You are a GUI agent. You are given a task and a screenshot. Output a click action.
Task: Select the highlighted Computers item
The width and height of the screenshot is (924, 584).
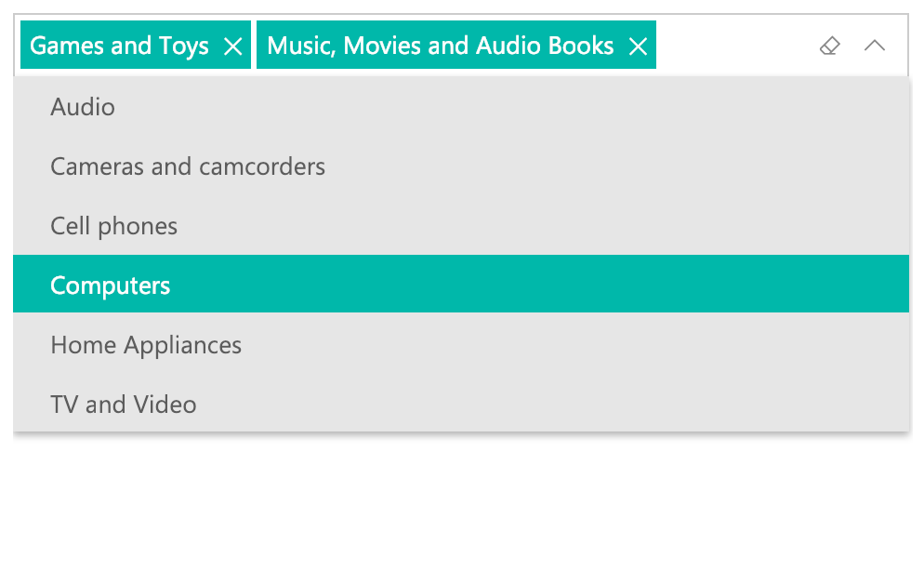(461, 284)
